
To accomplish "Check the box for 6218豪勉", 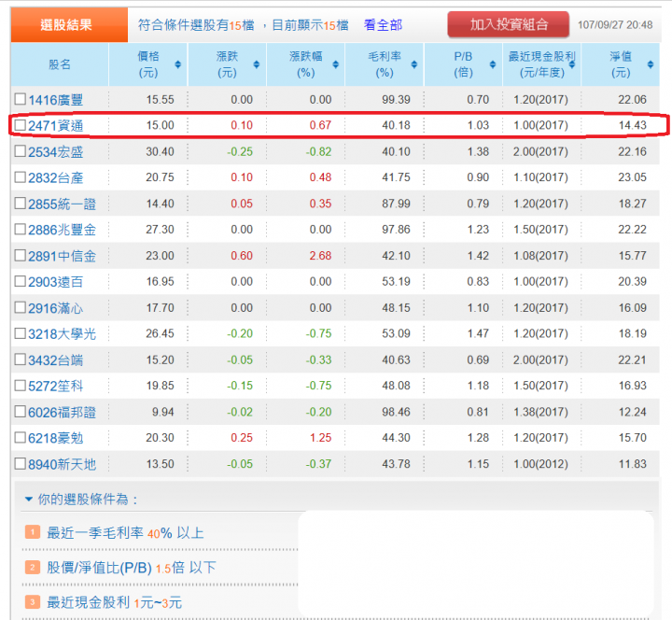I will point(21,437).
